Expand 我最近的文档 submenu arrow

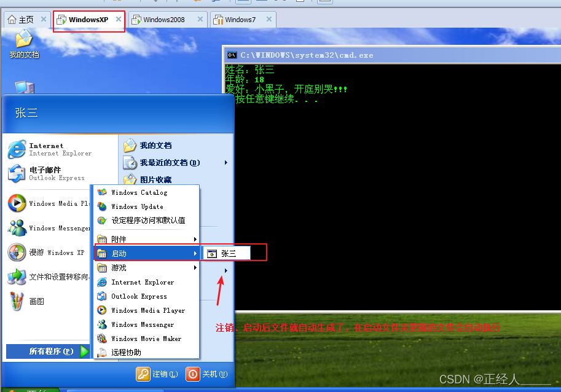[x=226, y=163]
